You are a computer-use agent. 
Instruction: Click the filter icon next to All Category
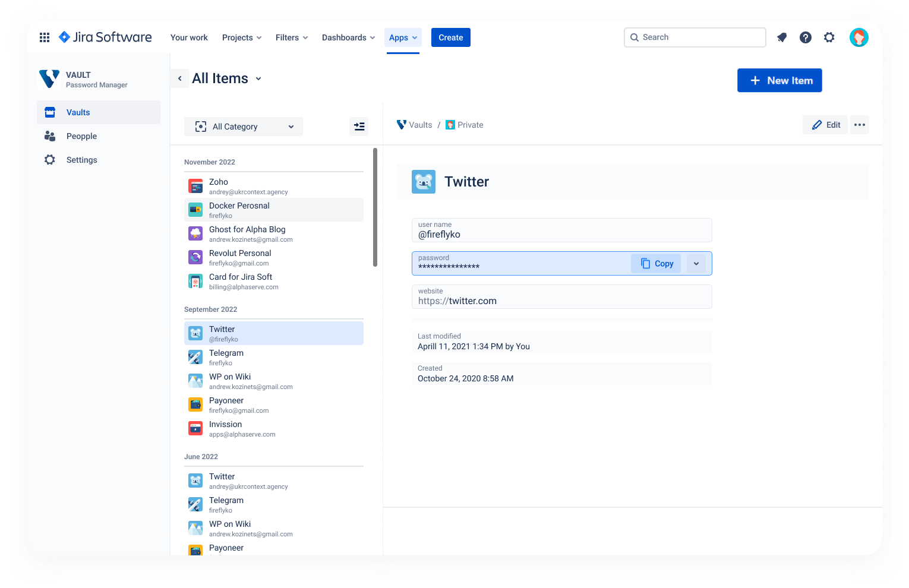click(359, 126)
